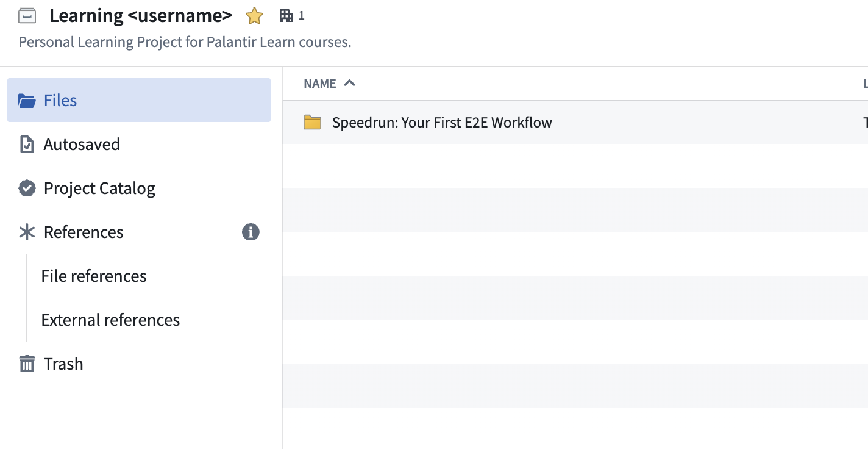Open the info tooltip next to References
This screenshot has width=868, height=449.
(251, 232)
